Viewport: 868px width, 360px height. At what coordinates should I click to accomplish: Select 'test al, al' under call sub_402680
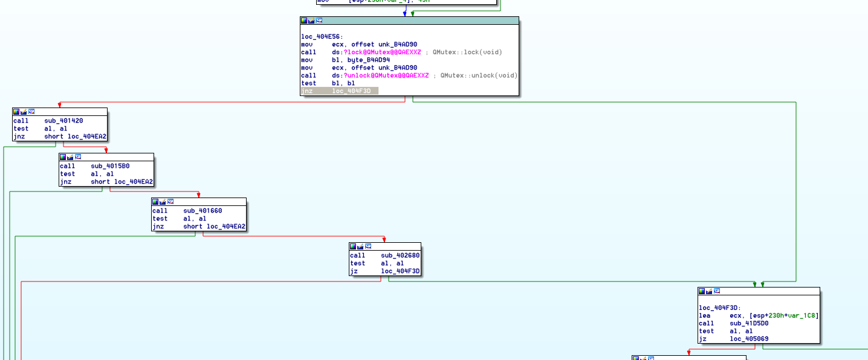[x=377, y=263]
